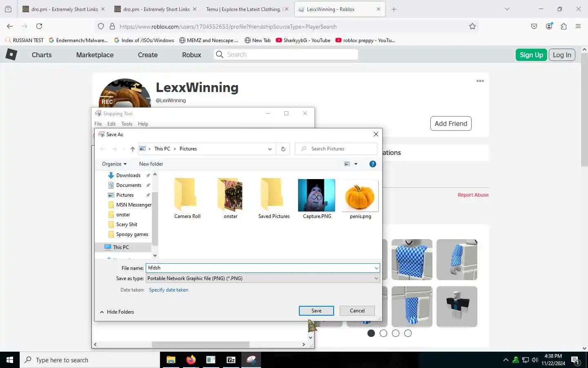The width and height of the screenshot is (588, 368).
Task: Switch to the Temu browser tab
Action: tap(247, 9)
